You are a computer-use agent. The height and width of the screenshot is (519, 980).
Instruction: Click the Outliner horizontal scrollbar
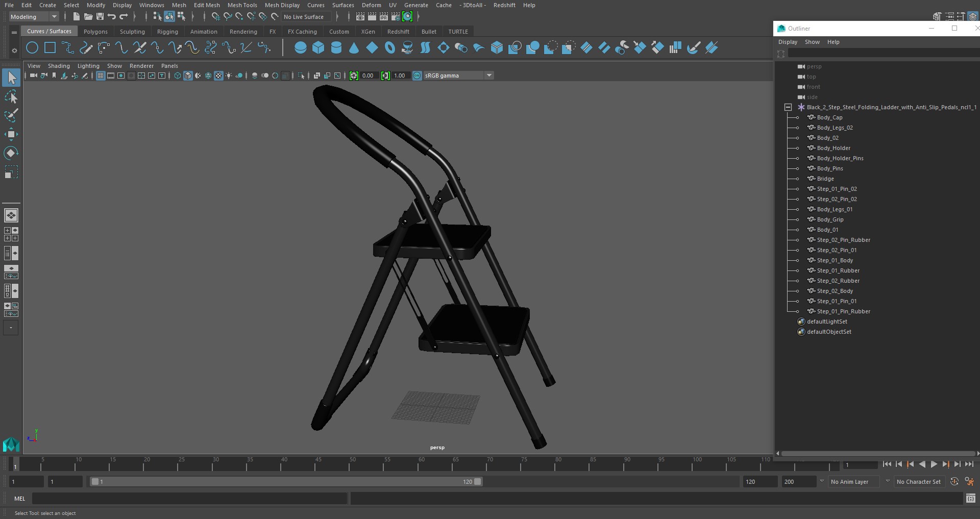[877, 453]
